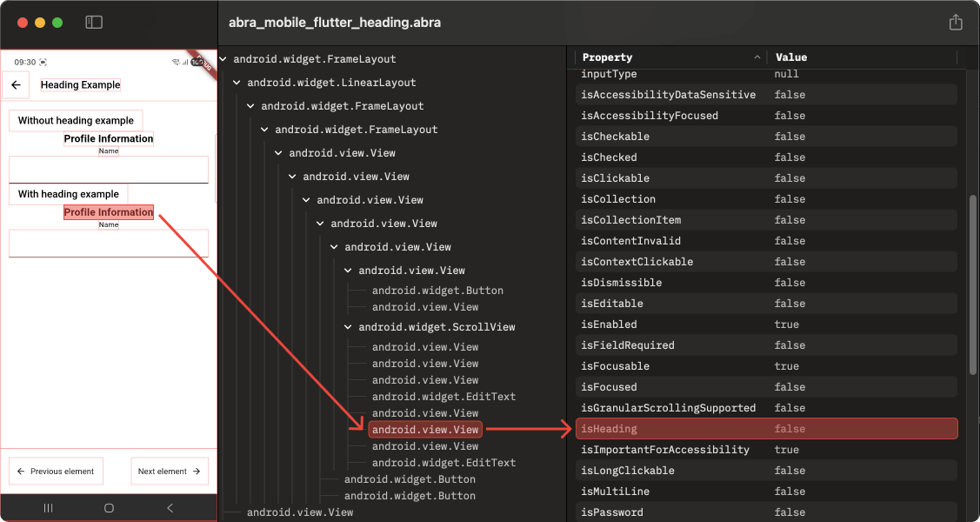Click the signal strength icon in the status bar
This screenshot has height=522, width=980.
pos(183,62)
